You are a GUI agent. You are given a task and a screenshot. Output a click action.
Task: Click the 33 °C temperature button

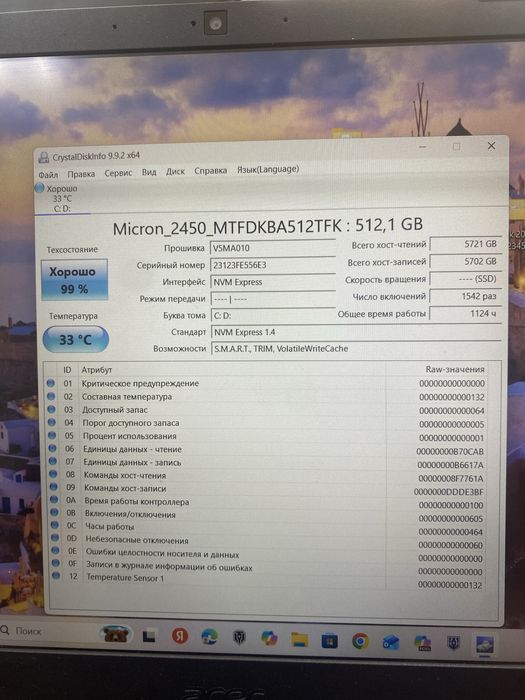(x=75, y=340)
